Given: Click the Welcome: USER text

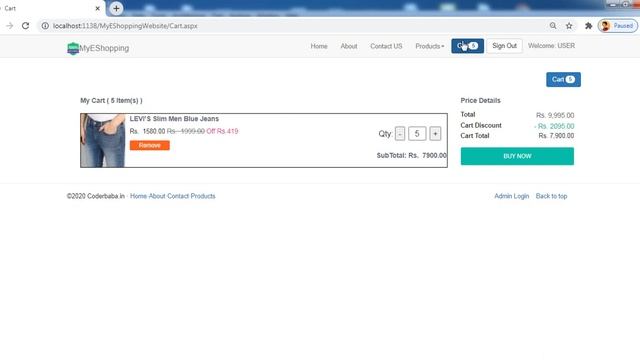Looking at the screenshot, I should point(551,46).
